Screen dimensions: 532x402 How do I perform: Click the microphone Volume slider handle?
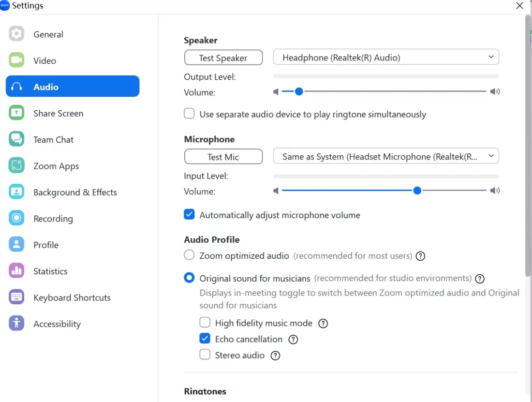417,191
